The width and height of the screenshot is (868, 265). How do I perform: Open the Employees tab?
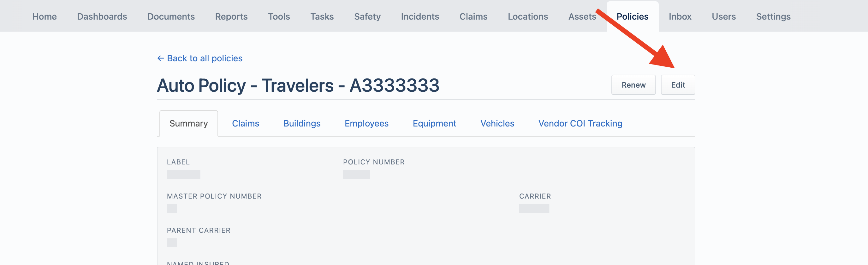click(366, 124)
